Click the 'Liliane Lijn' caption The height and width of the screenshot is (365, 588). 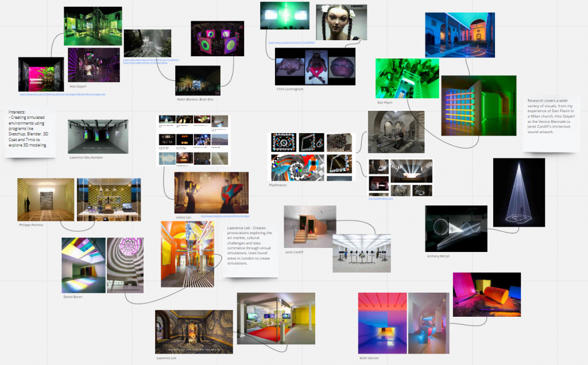(183, 218)
